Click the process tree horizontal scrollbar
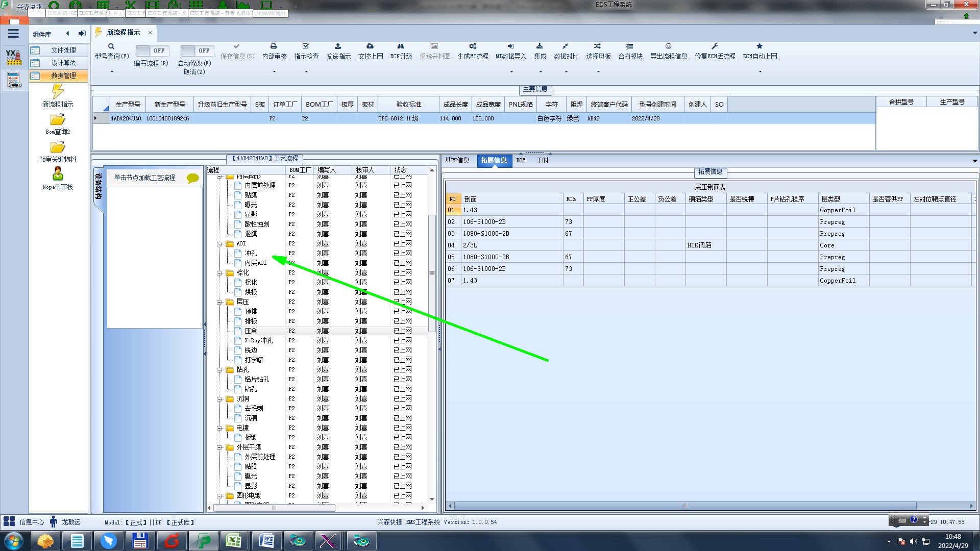This screenshot has height=551, width=980. pyautogui.click(x=274, y=508)
